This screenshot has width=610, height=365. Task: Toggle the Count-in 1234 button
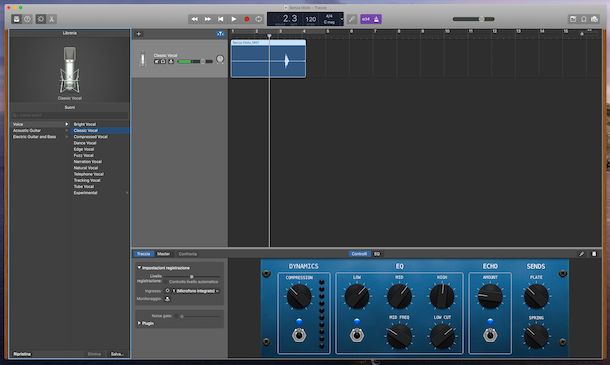366,19
